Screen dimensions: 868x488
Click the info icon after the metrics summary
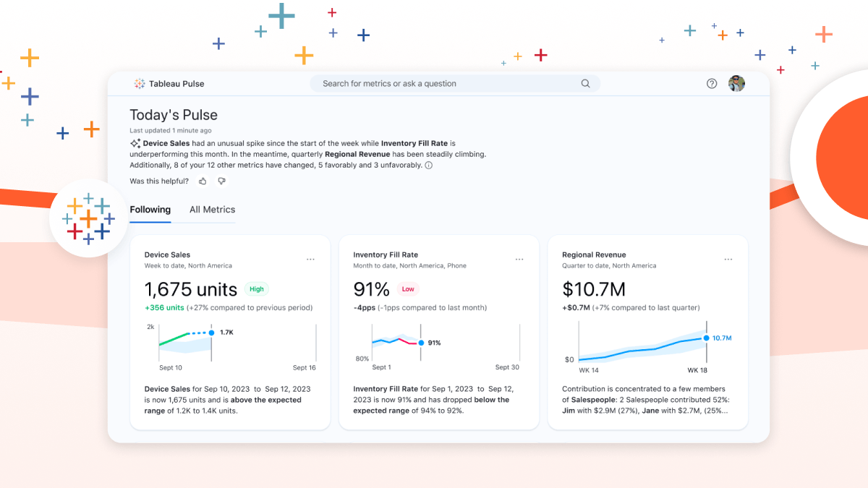(x=429, y=165)
